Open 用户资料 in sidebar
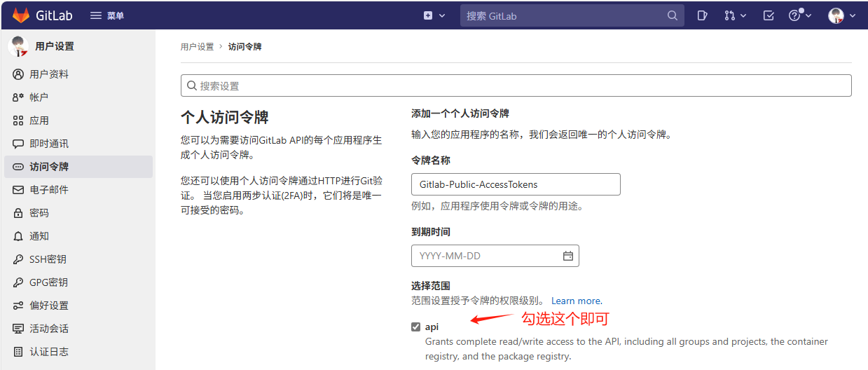The height and width of the screenshot is (370, 868). [x=78, y=74]
